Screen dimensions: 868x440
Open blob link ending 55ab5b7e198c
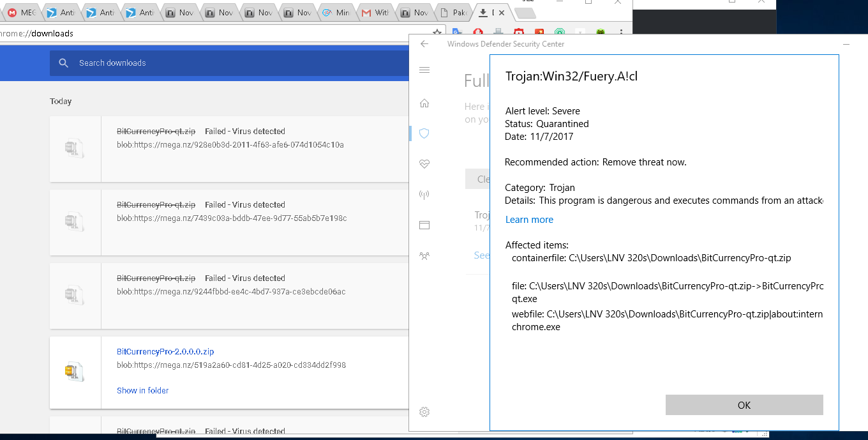[x=232, y=218]
